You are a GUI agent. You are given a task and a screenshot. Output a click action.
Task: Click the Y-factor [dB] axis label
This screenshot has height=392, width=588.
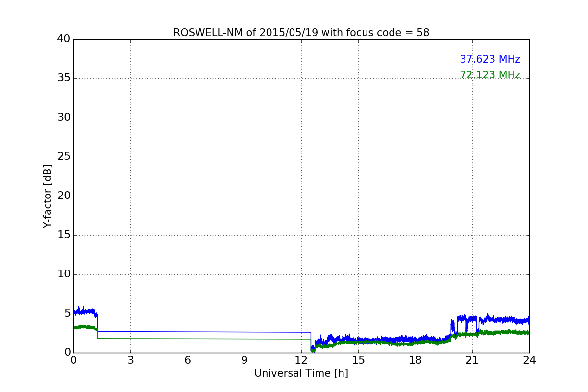48,196
